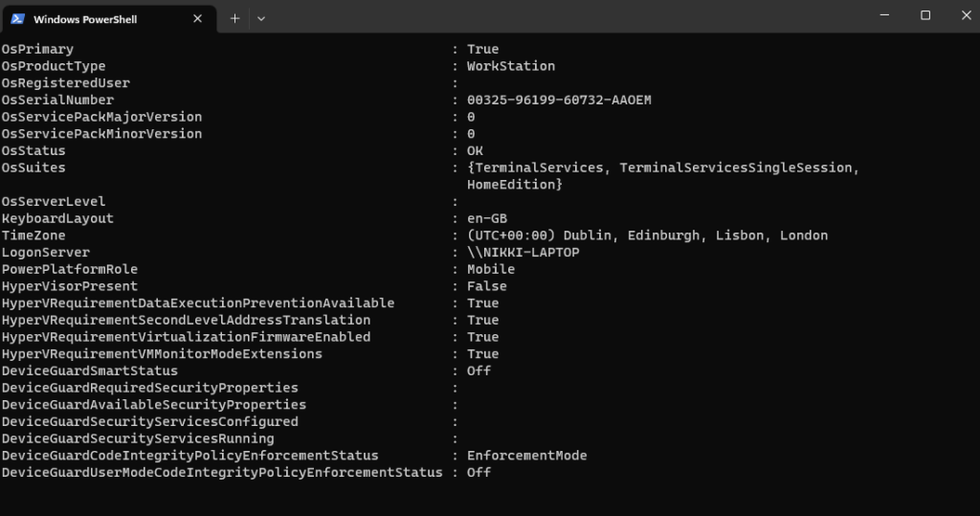This screenshot has width=980, height=516.
Task: Click the OsStatus property name
Action: point(33,150)
